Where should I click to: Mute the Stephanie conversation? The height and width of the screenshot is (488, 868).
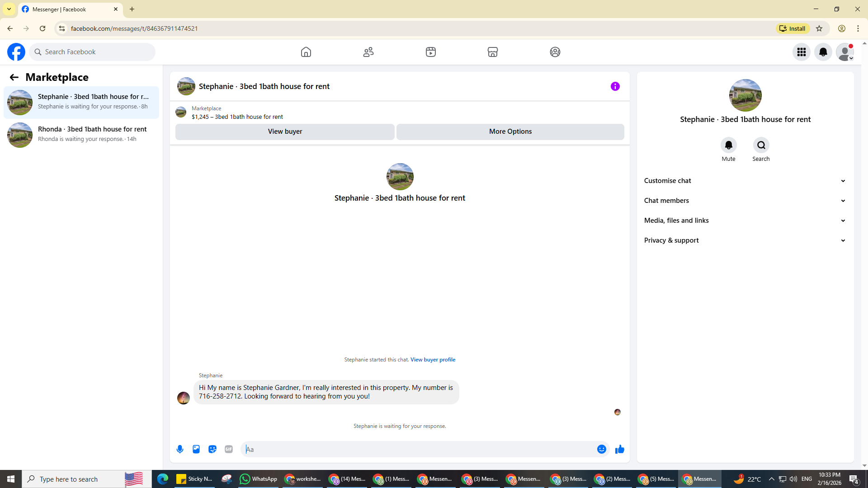(x=728, y=145)
